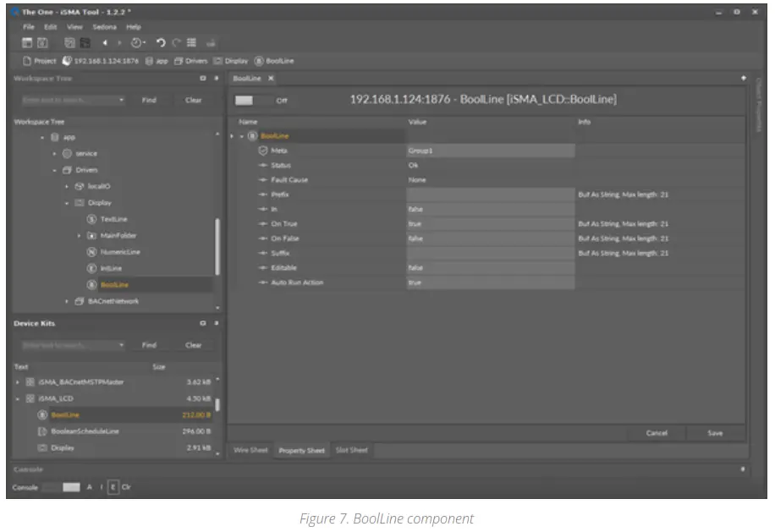This screenshot has height=532, width=775.
Task: Open the View menu
Action: point(74,27)
